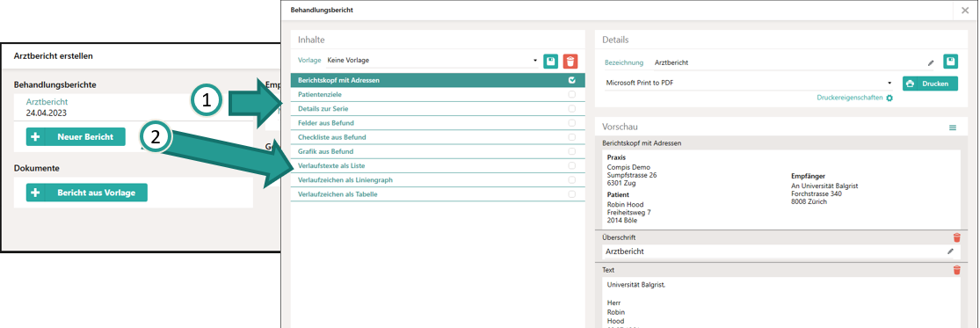Edit the Bezeichnung with pencil icon
This screenshot has height=328, width=980.
click(931, 62)
